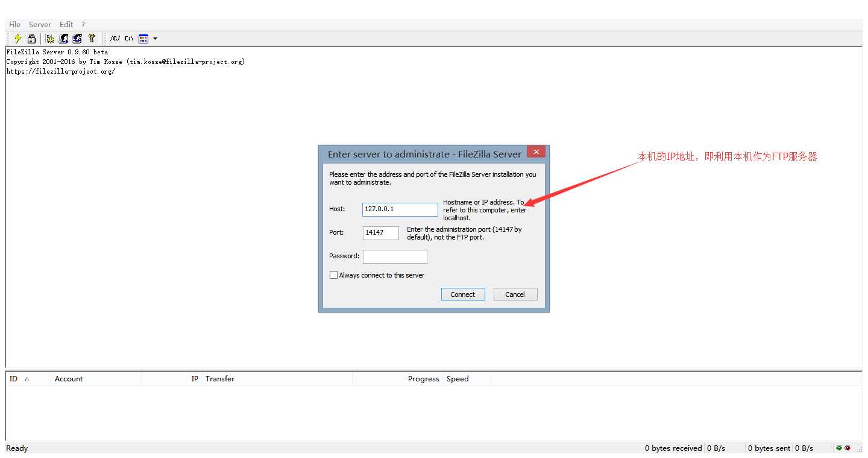Click the Password input field
The height and width of the screenshot is (458, 868).
pos(395,256)
